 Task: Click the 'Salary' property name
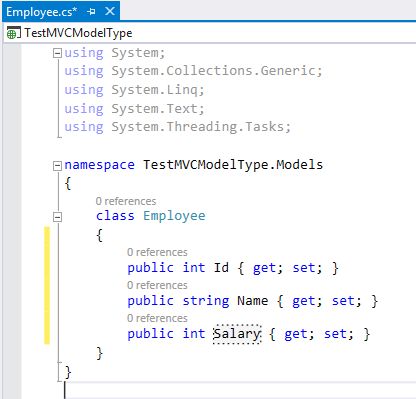pos(237,334)
